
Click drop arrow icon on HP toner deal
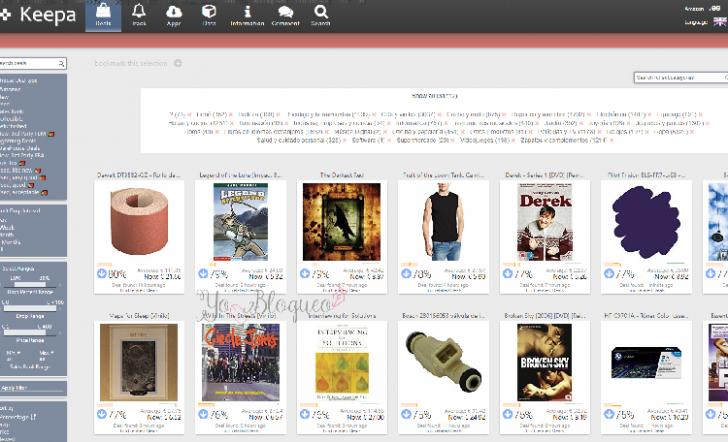[609, 414]
